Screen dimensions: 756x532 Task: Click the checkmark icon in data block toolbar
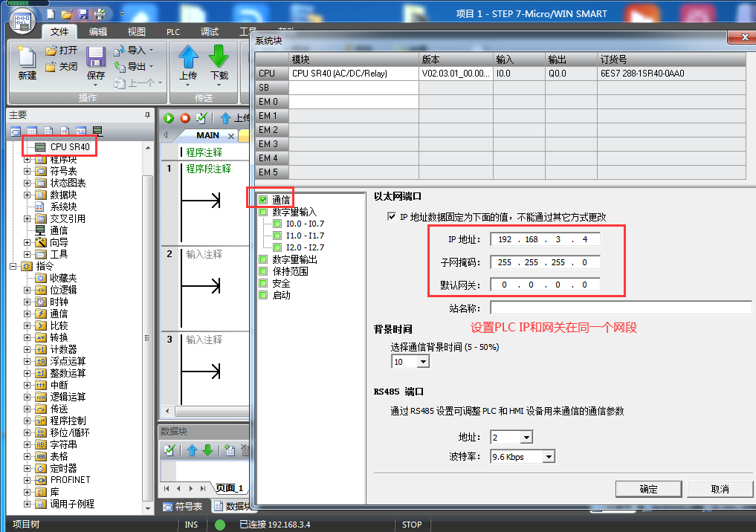[x=169, y=450]
